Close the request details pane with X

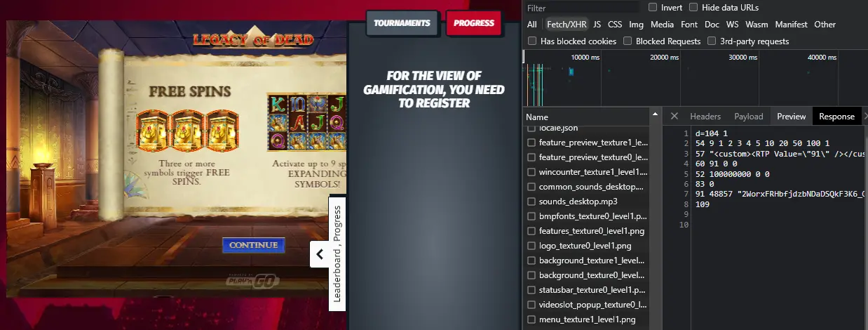(x=674, y=116)
